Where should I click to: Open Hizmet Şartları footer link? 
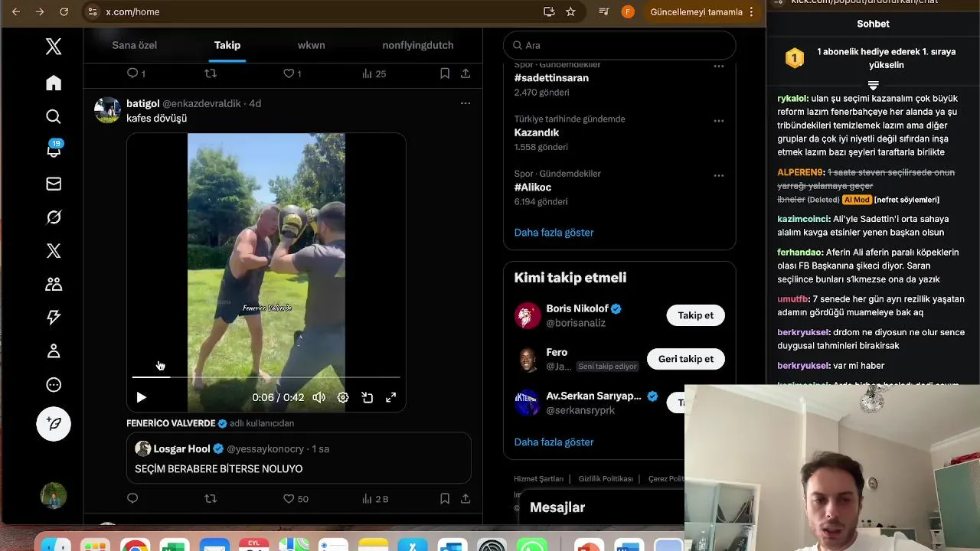(538, 479)
